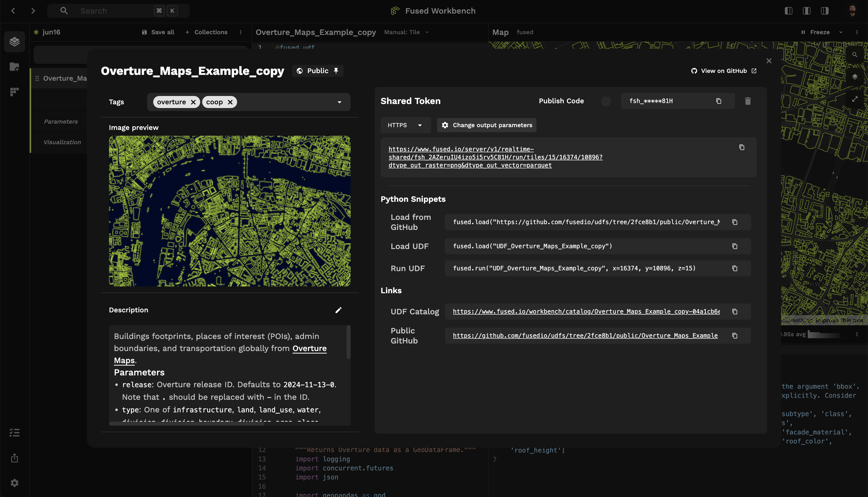Click the description horizontal scrollbar
The width and height of the screenshot is (868, 497).
point(186,424)
